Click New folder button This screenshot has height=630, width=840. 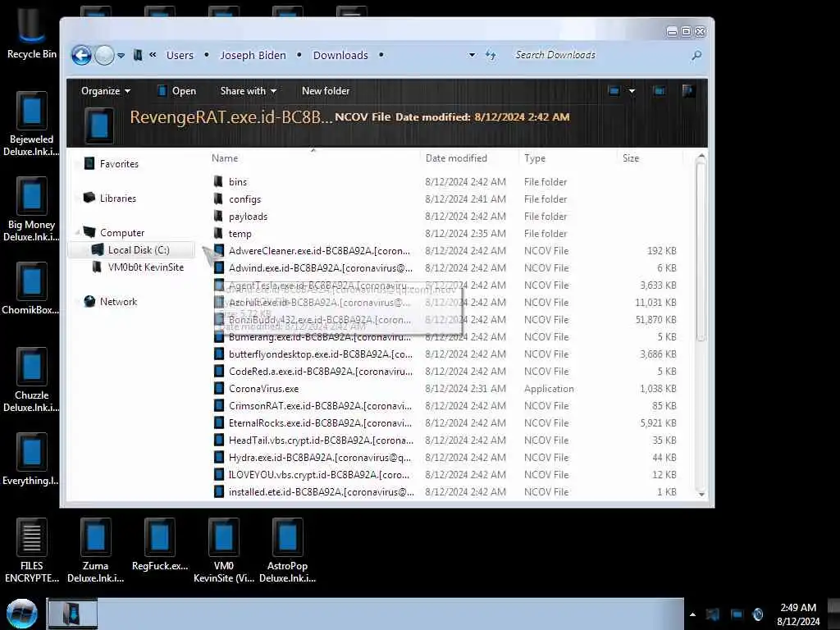(326, 91)
